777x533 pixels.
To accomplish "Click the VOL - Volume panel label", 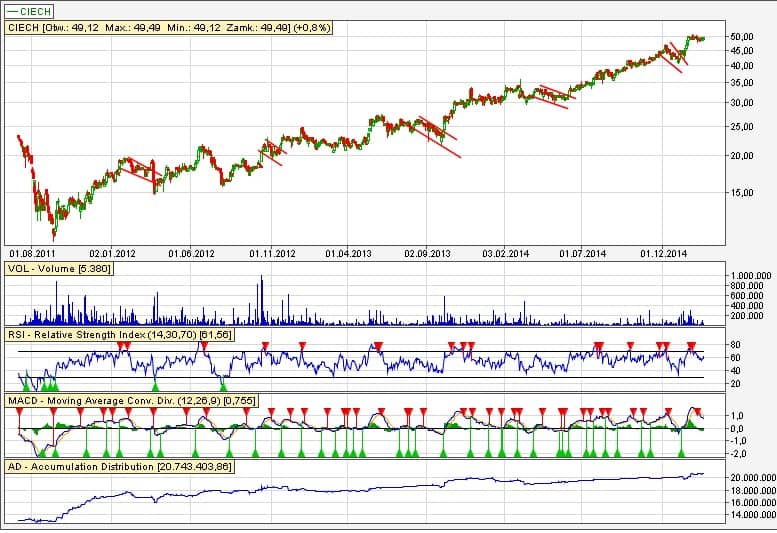I will (x=59, y=269).
